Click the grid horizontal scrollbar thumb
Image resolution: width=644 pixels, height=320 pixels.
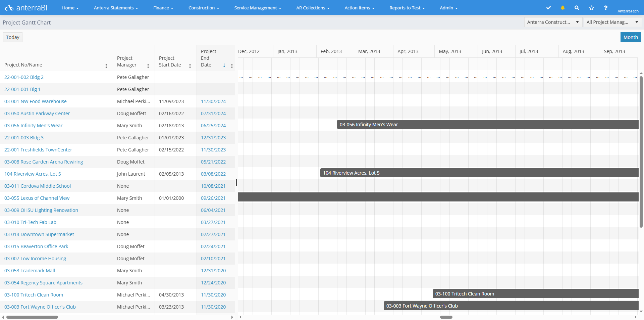coord(32,317)
